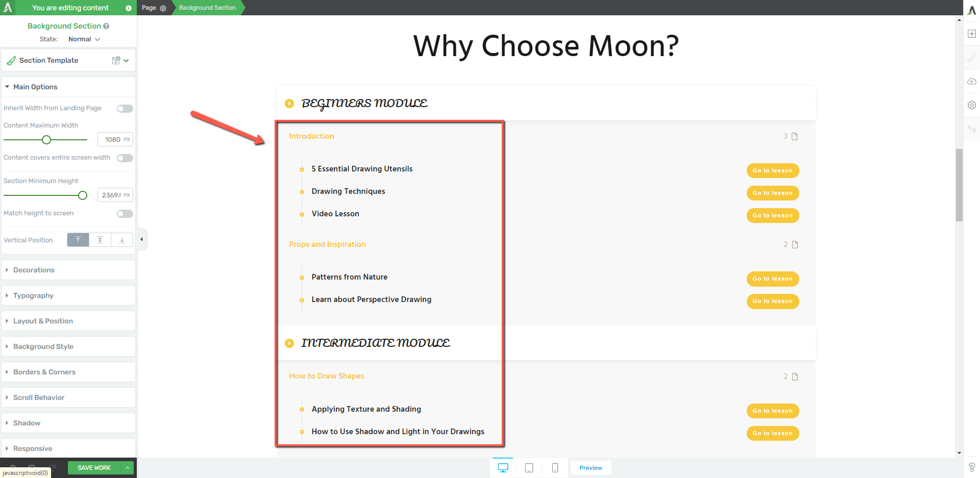Image resolution: width=980 pixels, height=478 pixels.
Task: Collapse the left sidebar with the arrow handle
Action: click(141, 239)
